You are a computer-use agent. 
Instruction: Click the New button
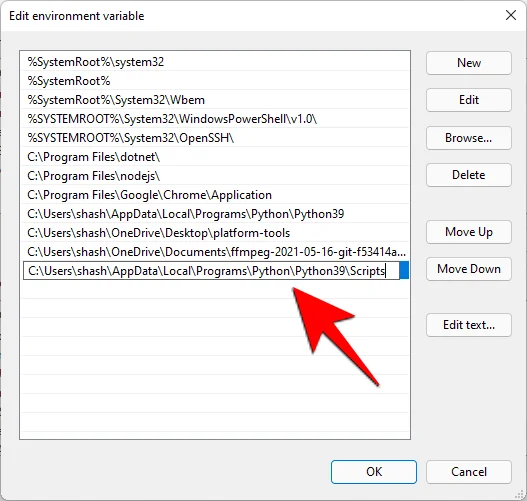(469, 63)
